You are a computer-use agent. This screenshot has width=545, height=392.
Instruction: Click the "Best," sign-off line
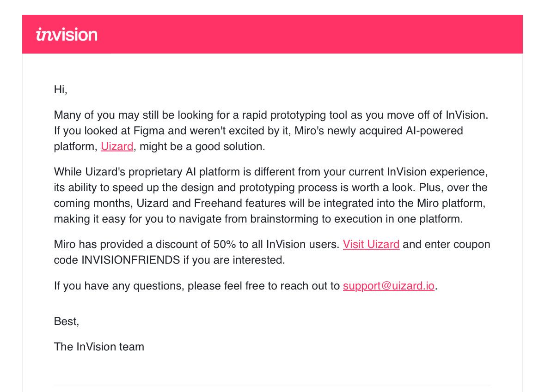(x=67, y=321)
